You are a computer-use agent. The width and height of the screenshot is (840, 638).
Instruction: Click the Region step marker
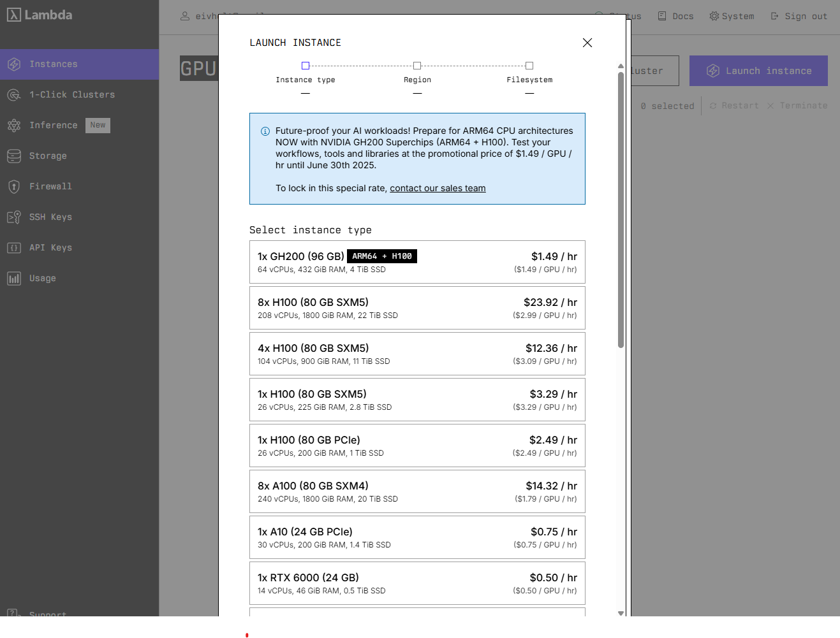point(417,66)
